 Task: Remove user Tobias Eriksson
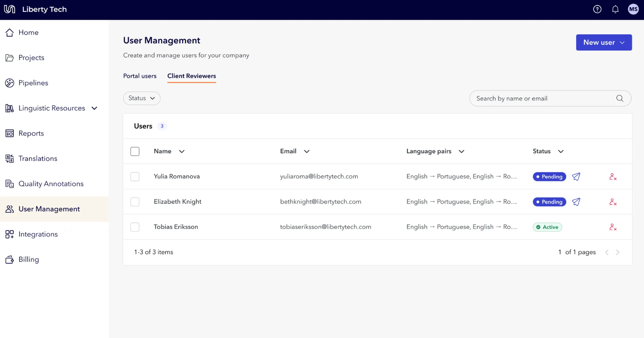[x=613, y=227]
